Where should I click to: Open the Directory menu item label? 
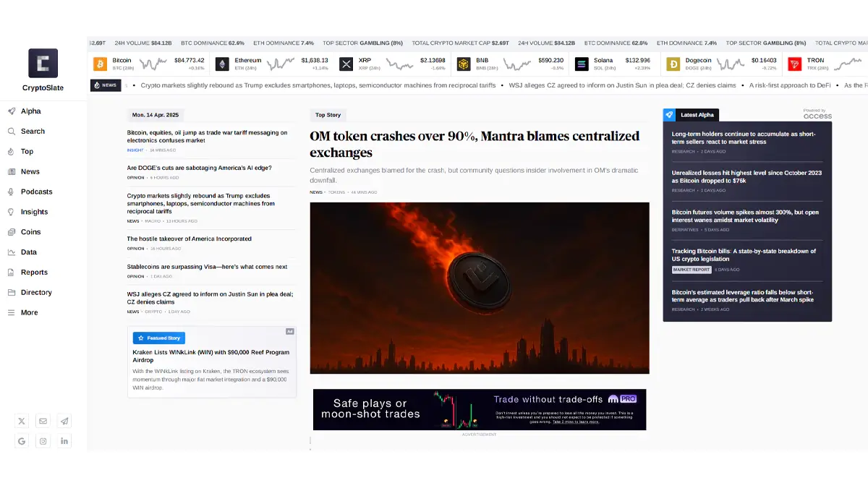point(37,293)
